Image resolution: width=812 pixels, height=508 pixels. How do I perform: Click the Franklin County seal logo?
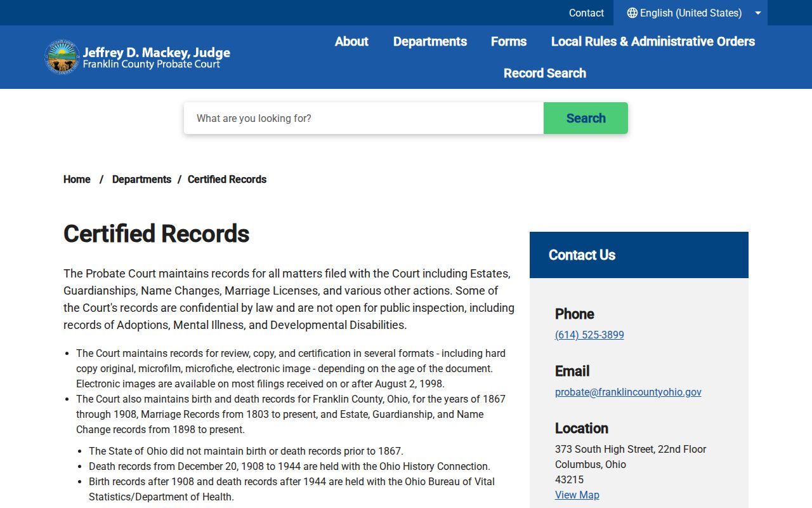coord(62,57)
